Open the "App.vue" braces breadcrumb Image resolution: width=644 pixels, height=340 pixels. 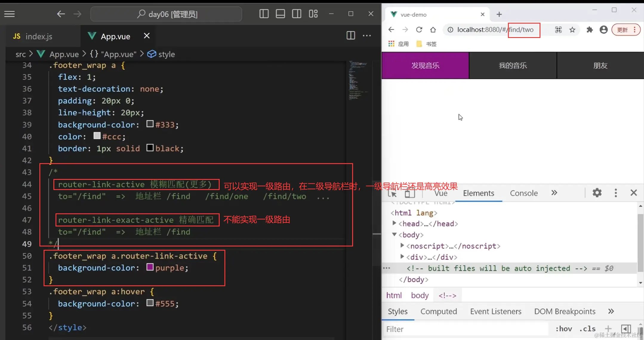113,54
